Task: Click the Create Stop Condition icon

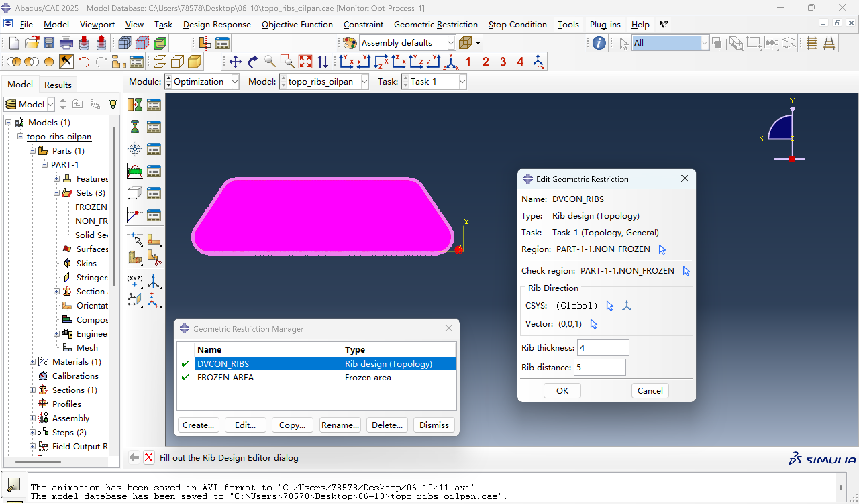Action: (135, 215)
